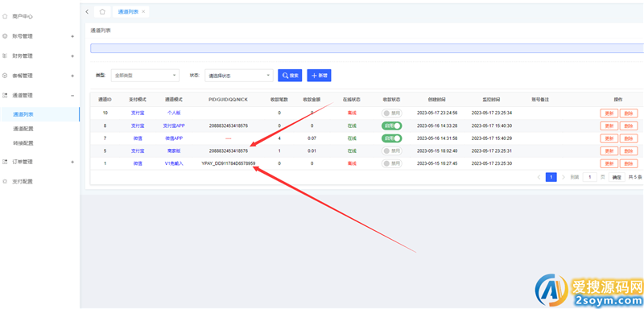The image size is (644, 309).
Task: Expand the 账号管理 menu plus
Action: coord(72,36)
